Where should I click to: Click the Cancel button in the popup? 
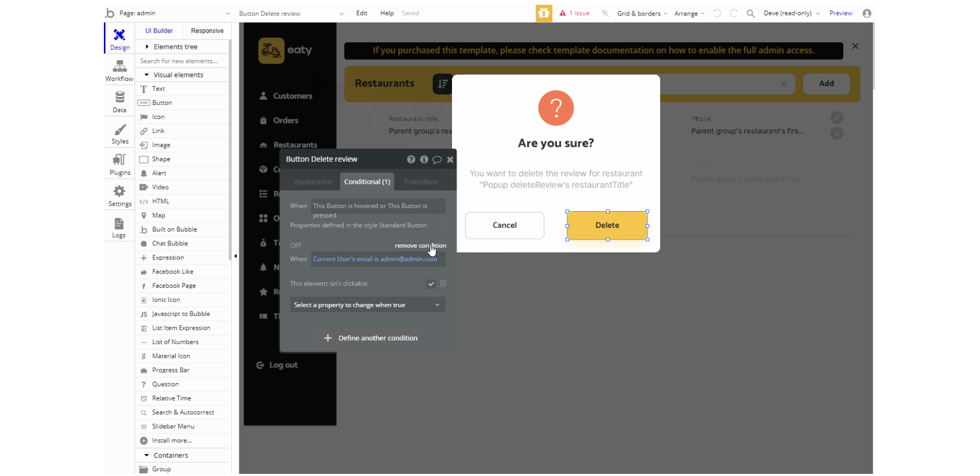504,225
